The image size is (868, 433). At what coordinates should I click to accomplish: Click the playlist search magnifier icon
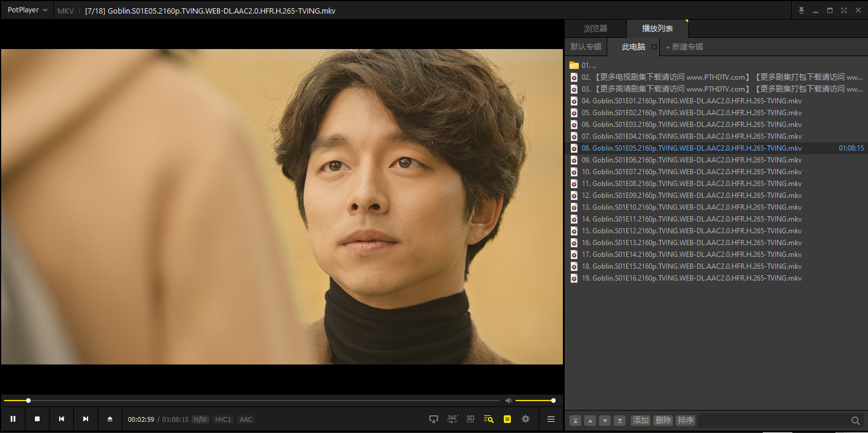pyautogui.click(x=856, y=421)
